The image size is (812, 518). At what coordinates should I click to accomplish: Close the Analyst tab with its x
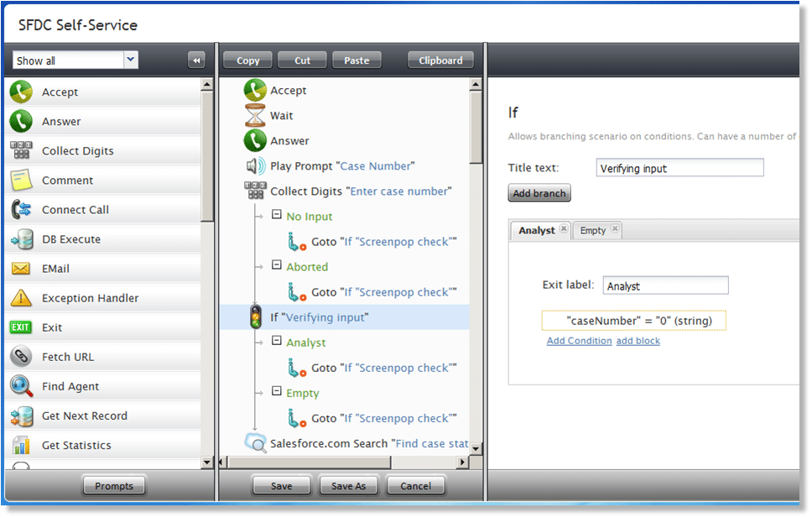564,228
